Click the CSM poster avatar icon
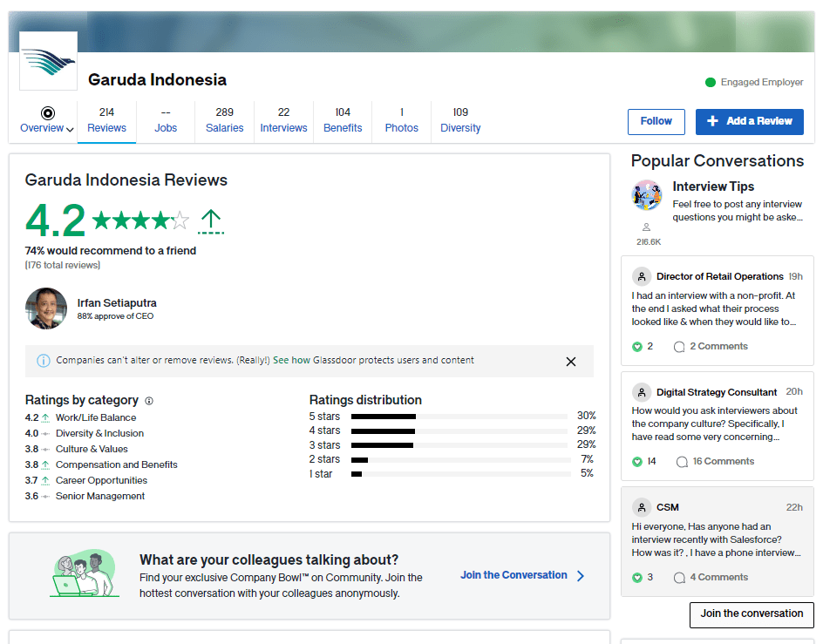 click(x=642, y=507)
